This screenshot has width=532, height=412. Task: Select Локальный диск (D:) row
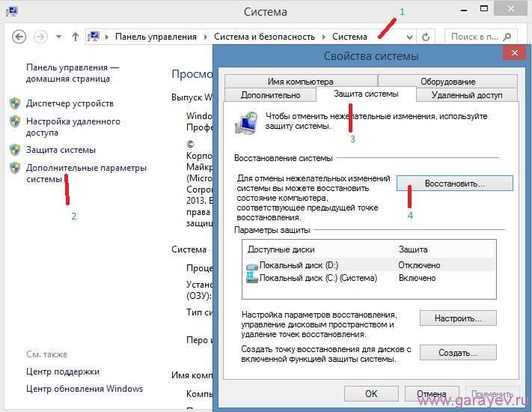[369, 265]
